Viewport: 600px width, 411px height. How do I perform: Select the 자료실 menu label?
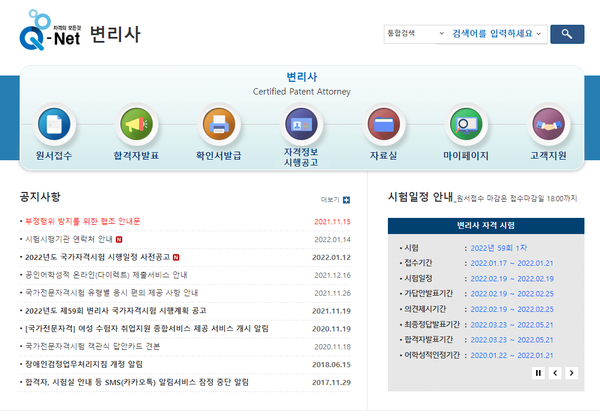coord(383,156)
